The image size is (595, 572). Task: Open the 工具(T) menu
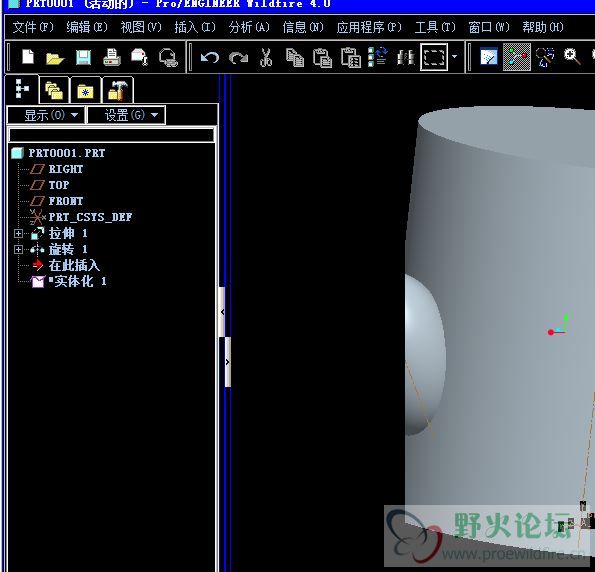(435, 27)
